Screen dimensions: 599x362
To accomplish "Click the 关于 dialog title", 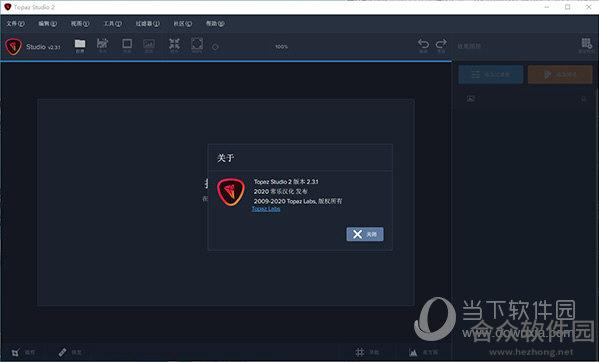I will point(225,158).
